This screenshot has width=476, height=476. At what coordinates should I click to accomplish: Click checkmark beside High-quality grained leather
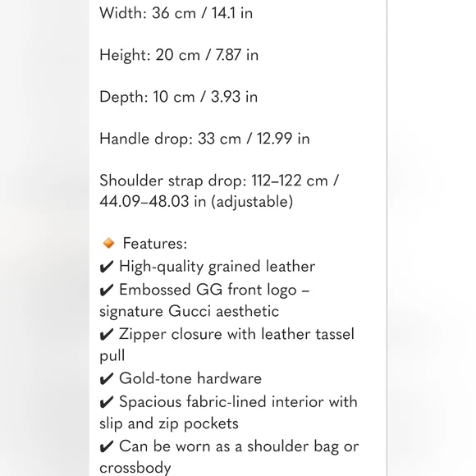[107, 267]
